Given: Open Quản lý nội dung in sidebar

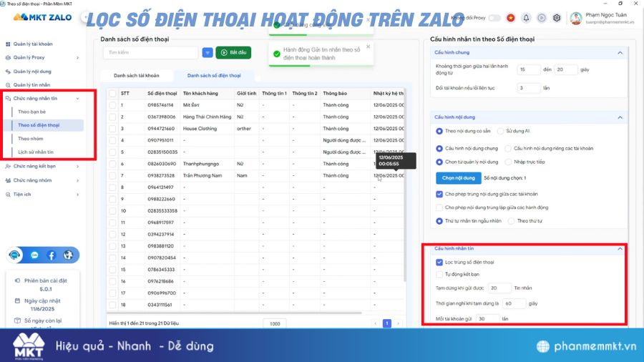Looking at the screenshot, I should click(x=32, y=72).
